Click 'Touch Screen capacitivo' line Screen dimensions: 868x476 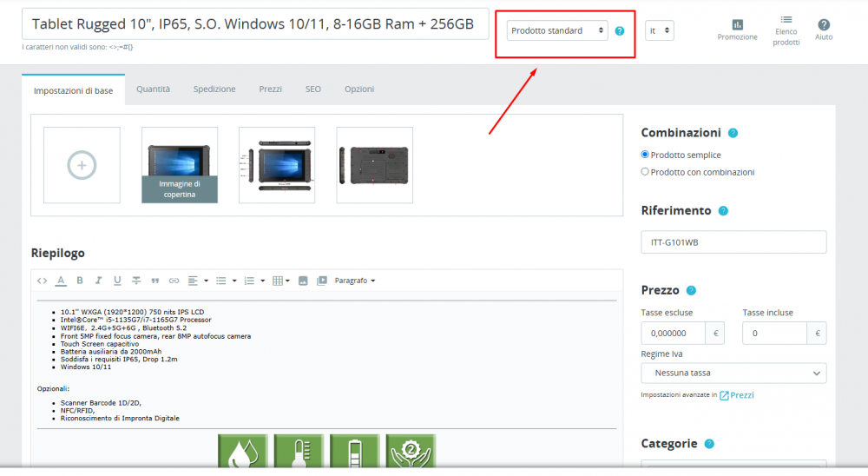pyautogui.click(x=100, y=344)
